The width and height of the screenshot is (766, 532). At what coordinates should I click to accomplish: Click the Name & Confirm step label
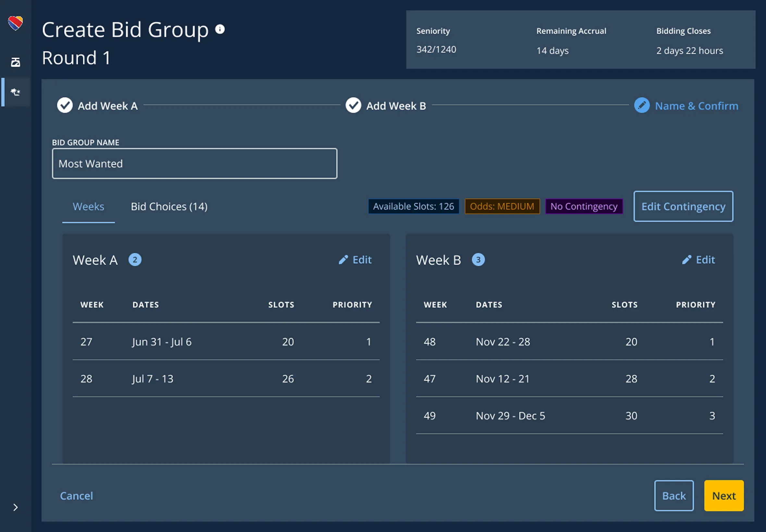696,106
